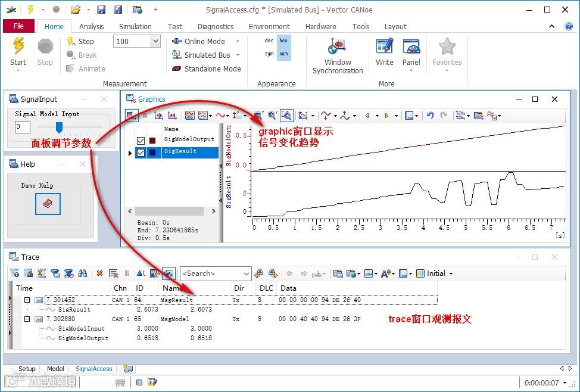The height and width of the screenshot is (392, 580).
Task: Switch to the Analysis ribbon tab
Action: (x=91, y=26)
